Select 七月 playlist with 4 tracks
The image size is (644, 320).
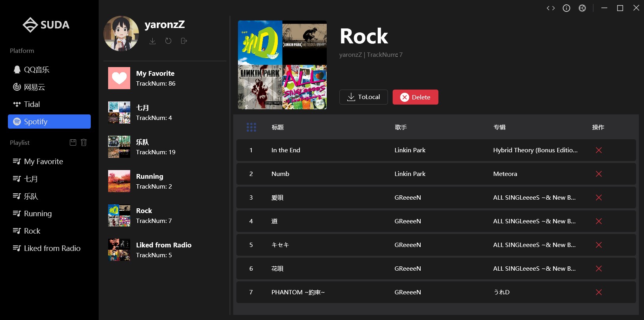(x=165, y=112)
